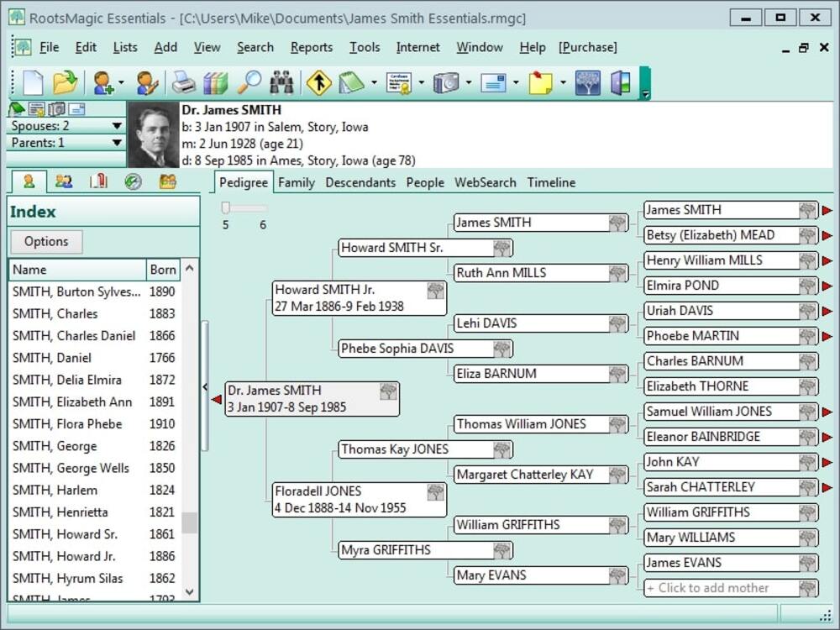The image size is (840, 630).
Task: Click the printer icon in the toolbar
Action: click(184, 82)
